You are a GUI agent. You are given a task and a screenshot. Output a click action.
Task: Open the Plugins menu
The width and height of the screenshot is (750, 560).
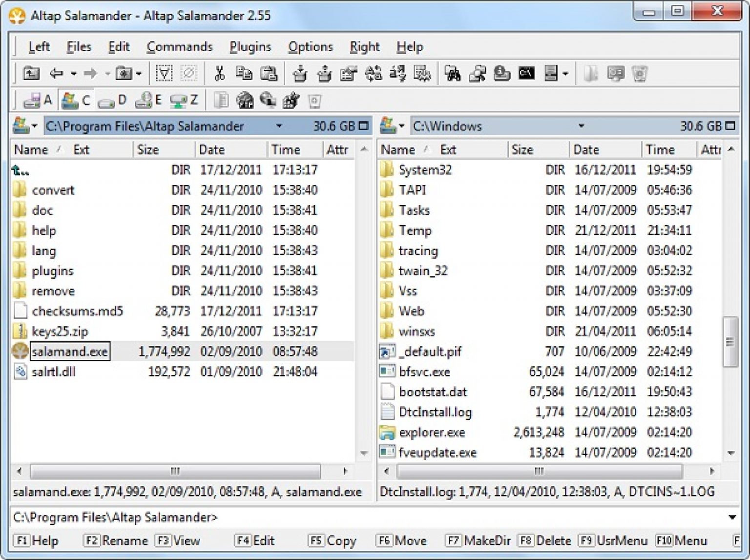(x=250, y=47)
